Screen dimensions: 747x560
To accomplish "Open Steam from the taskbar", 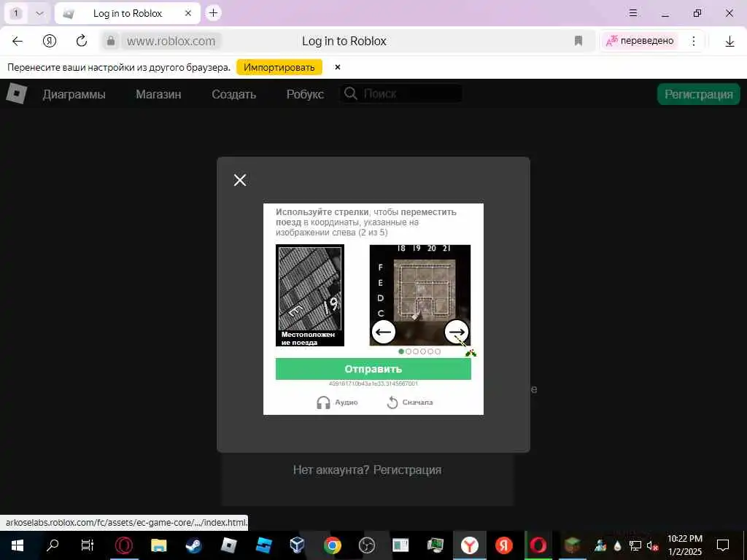I will click(x=193, y=545).
